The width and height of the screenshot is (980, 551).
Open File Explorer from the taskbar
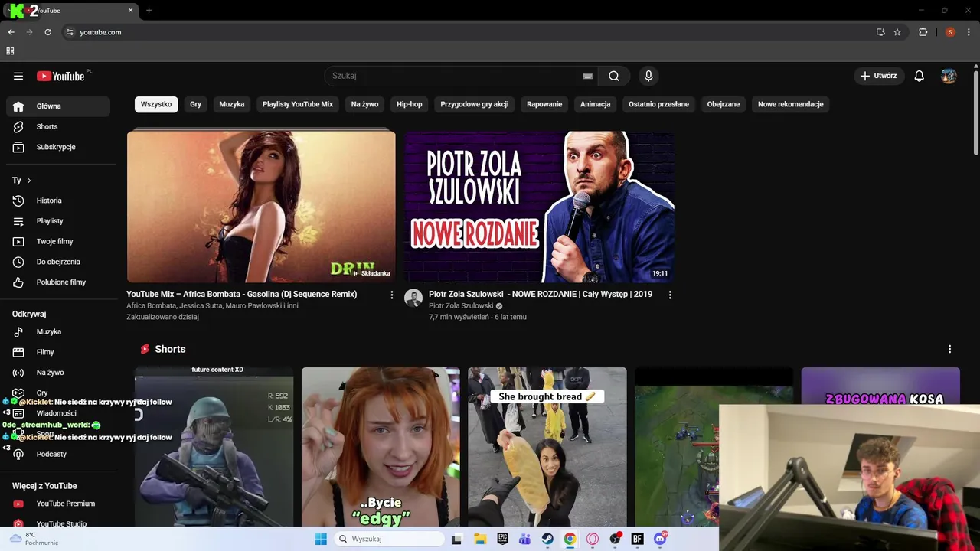480,539
